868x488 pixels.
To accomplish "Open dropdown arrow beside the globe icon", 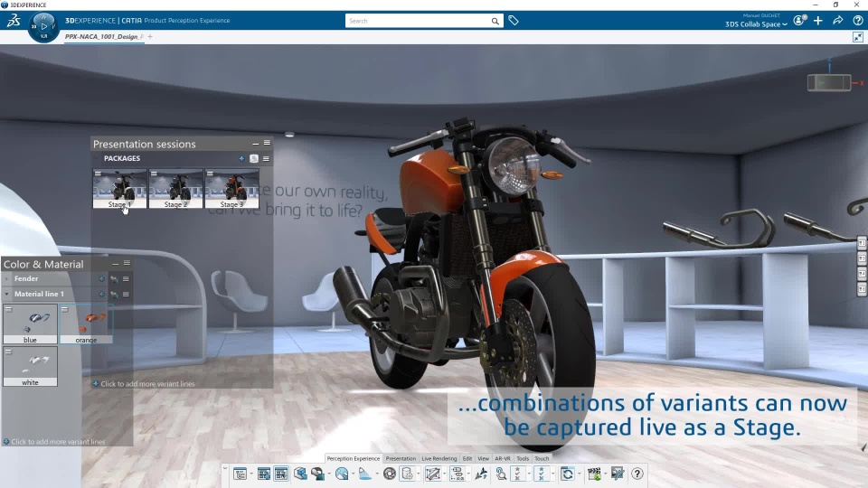I will tap(354, 474).
